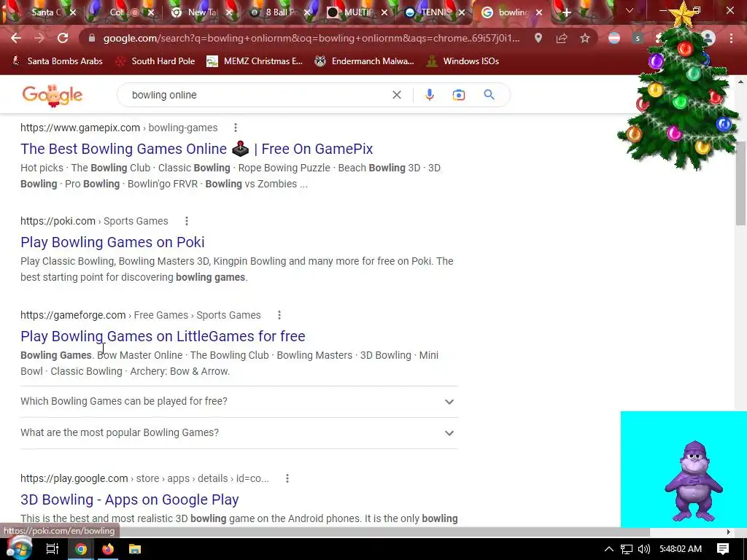
Task: Open 'Windows ISOs' bookmark
Action: point(463,61)
